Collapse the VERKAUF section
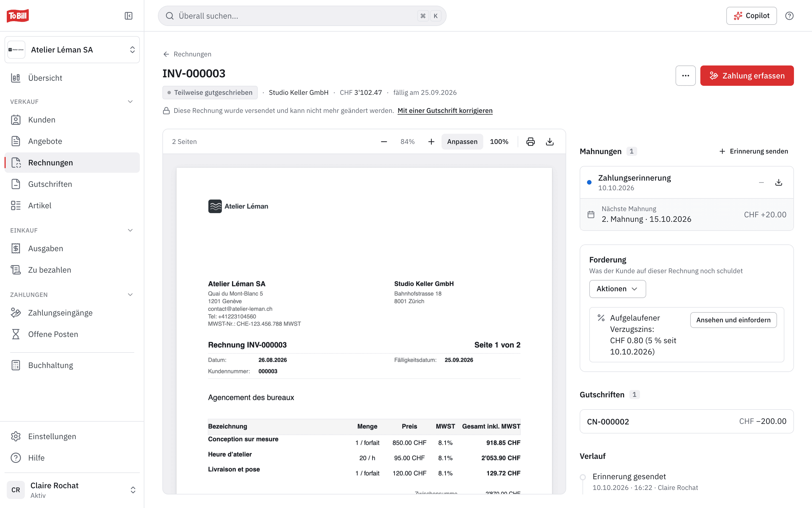Screen dimensions: 812x508 pos(130,102)
